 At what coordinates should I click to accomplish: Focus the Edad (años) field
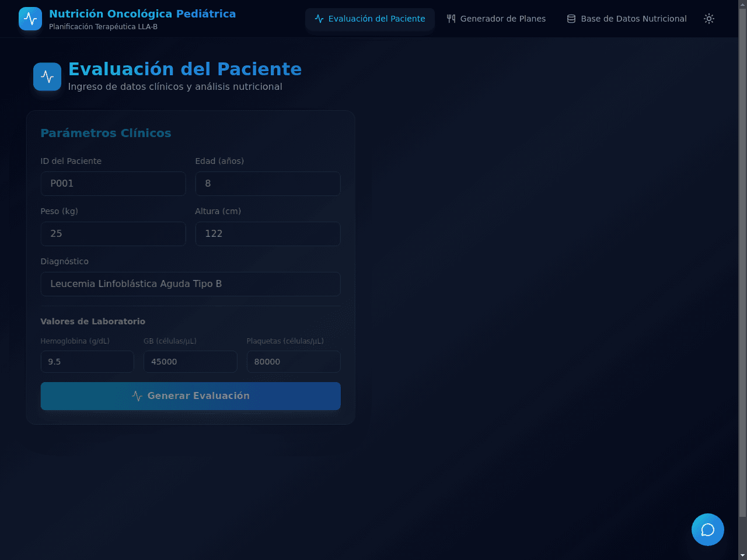[268, 184]
